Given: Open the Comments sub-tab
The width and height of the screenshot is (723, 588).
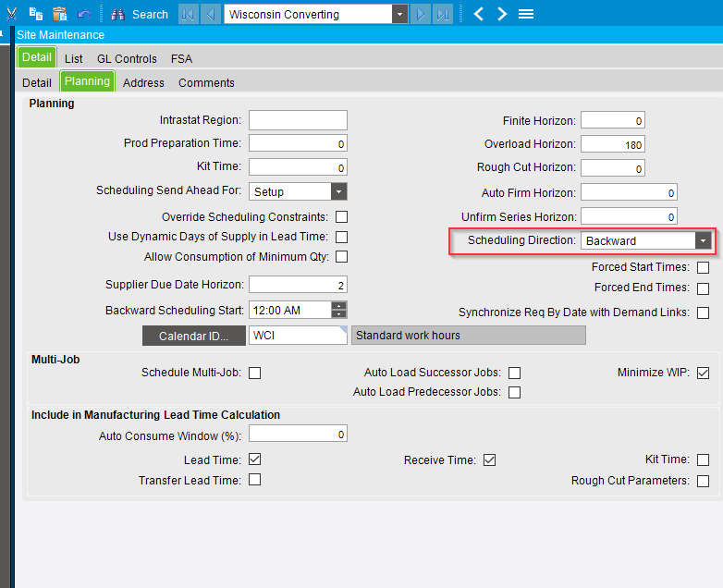Looking at the screenshot, I should click(206, 83).
